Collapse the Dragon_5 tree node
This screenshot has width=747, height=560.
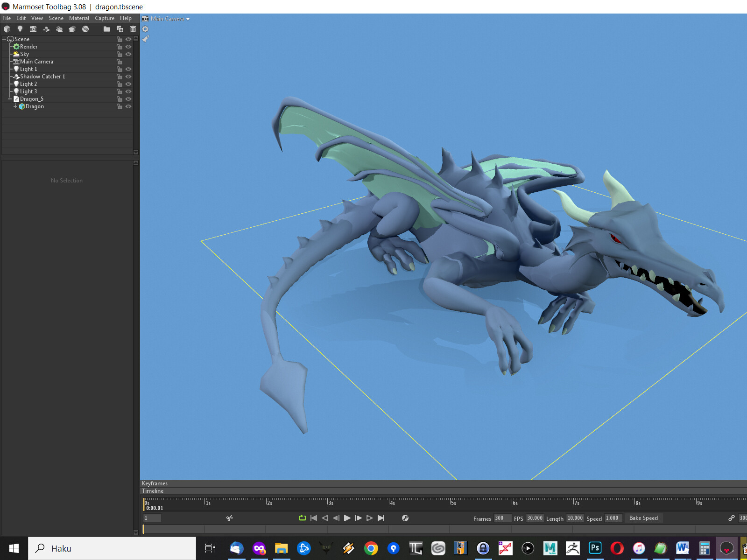click(x=10, y=99)
